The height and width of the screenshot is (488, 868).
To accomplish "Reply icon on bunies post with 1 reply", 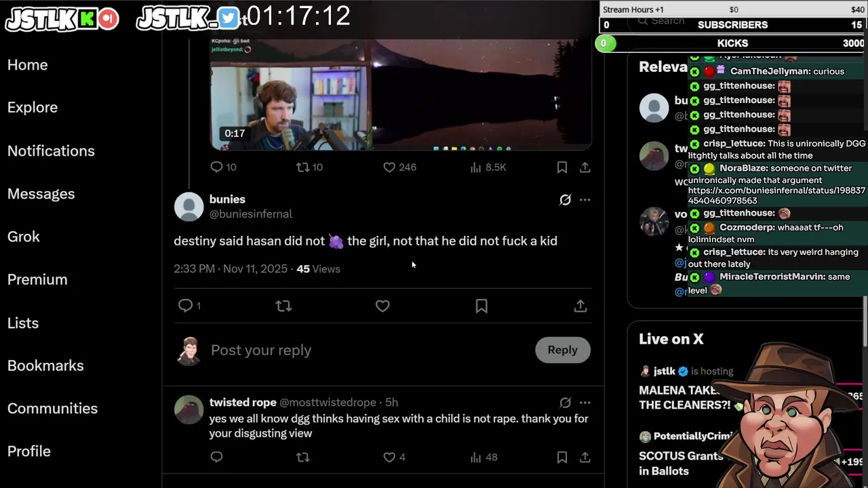I will (185, 306).
